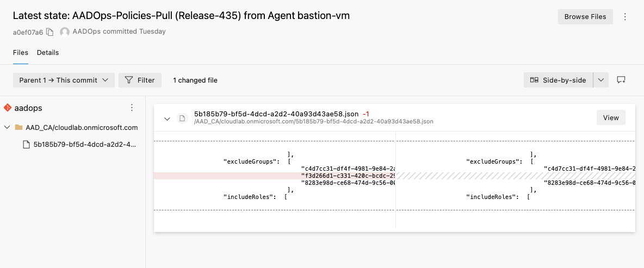Click the Filter button
The image size is (644, 268).
[x=140, y=80]
